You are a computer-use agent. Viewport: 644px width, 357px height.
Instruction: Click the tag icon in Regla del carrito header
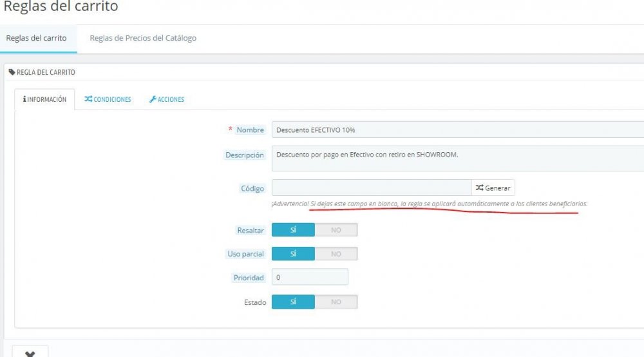(12, 72)
